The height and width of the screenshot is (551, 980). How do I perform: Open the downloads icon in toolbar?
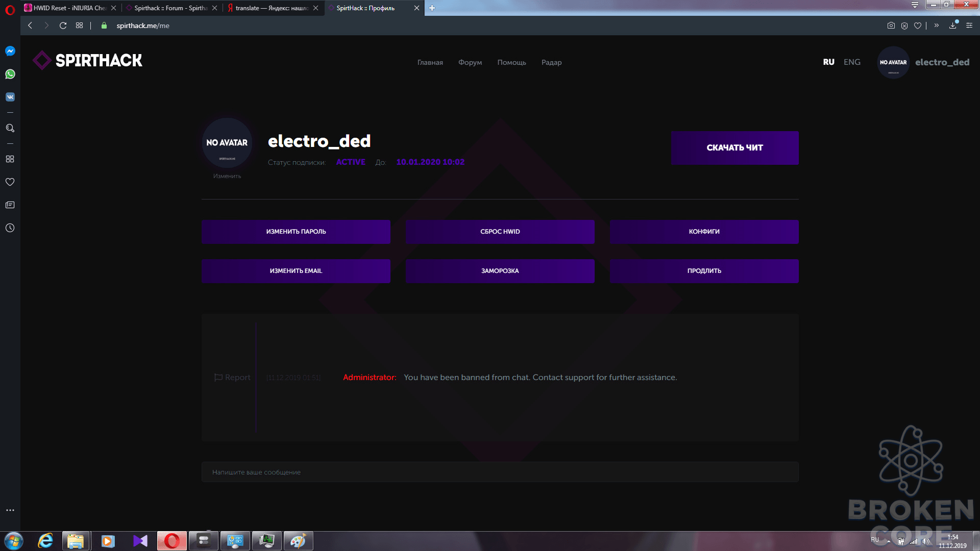(x=953, y=26)
